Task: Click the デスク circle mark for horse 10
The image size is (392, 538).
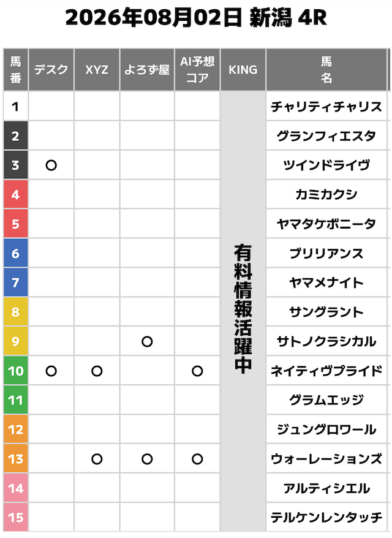Action: pyautogui.click(x=51, y=371)
